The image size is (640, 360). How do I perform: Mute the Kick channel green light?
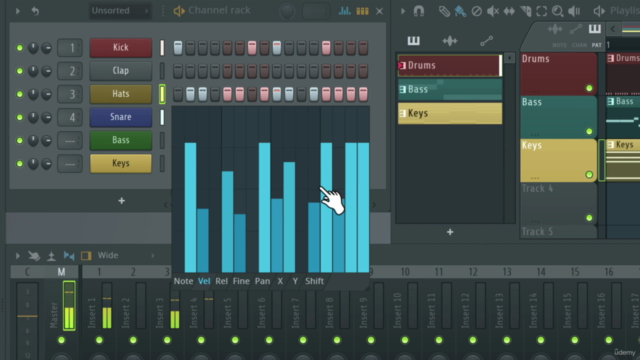pos(19,48)
